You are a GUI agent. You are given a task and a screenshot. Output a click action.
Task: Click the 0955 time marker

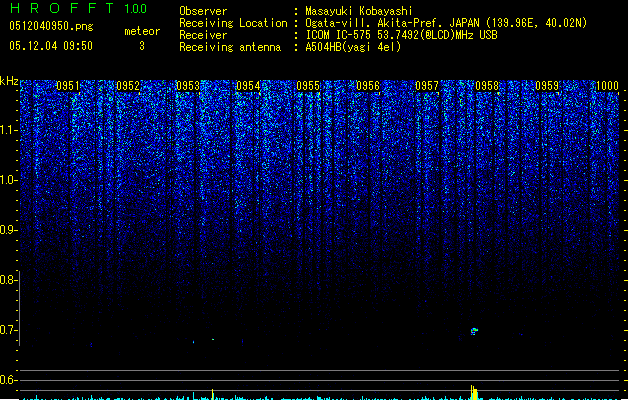pos(308,86)
